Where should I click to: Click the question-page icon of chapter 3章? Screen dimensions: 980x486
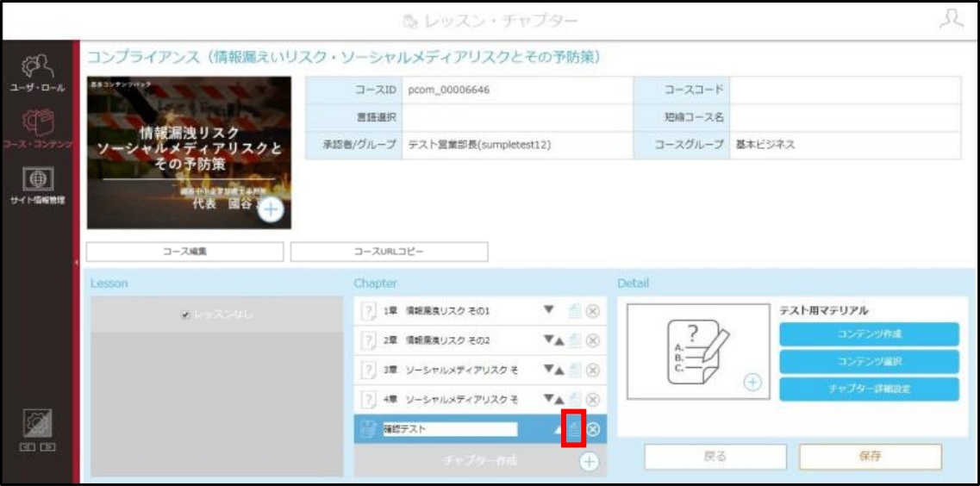point(369,371)
